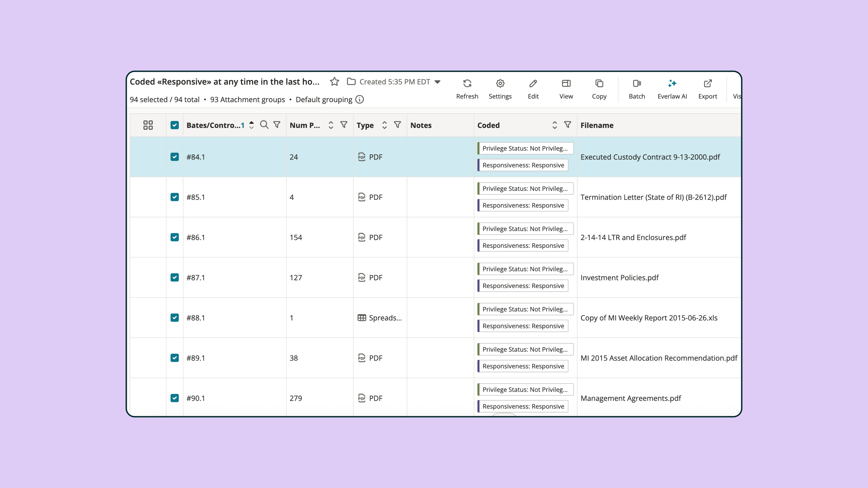This screenshot has height=488, width=868.
Task: Click search magnifier in Bates/Control column
Action: coord(264,125)
